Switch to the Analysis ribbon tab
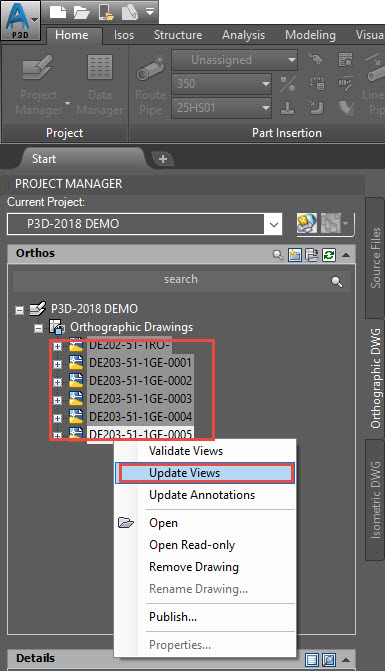Viewport: 385px width, 671px height. [243, 35]
